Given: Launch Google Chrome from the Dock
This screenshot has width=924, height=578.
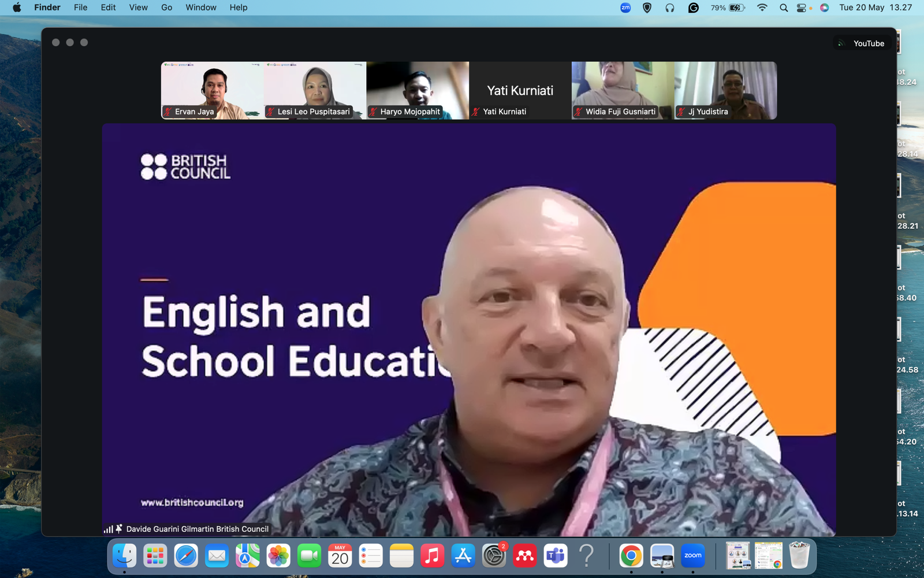Looking at the screenshot, I should pos(631,556).
